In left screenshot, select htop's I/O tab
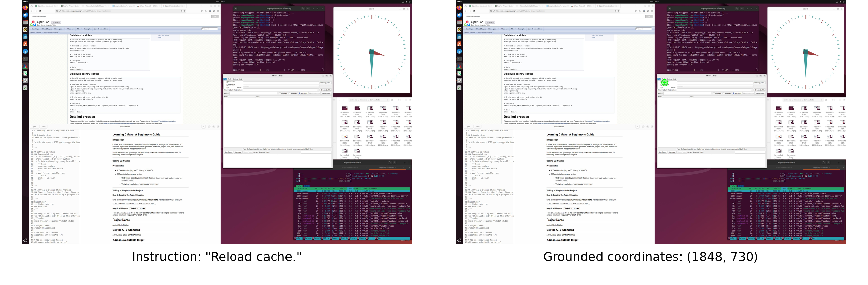The width and height of the screenshot is (868, 285). [x=307, y=186]
